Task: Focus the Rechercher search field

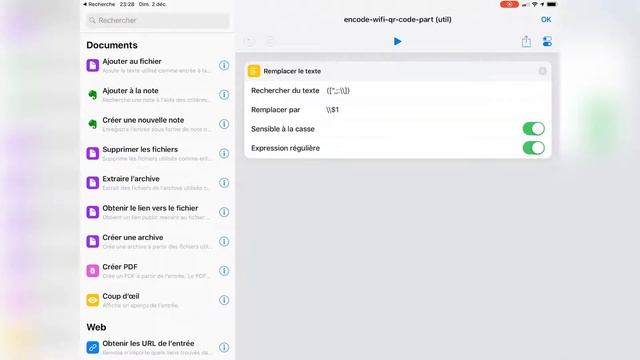Action: tap(158, 20)
